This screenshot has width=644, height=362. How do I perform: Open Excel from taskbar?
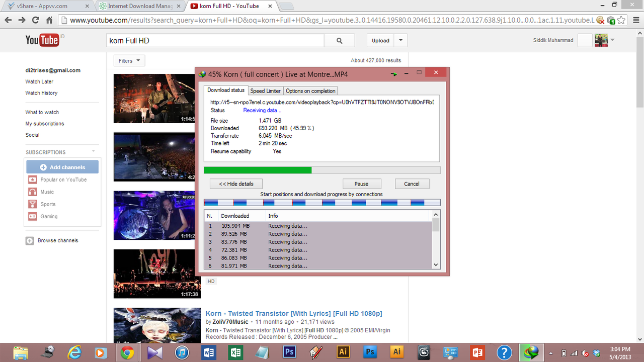235,352
